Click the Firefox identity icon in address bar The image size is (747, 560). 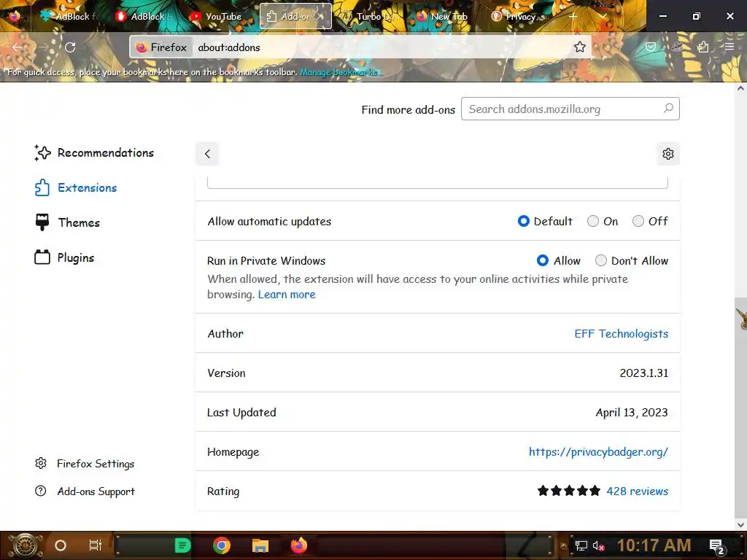161,47
